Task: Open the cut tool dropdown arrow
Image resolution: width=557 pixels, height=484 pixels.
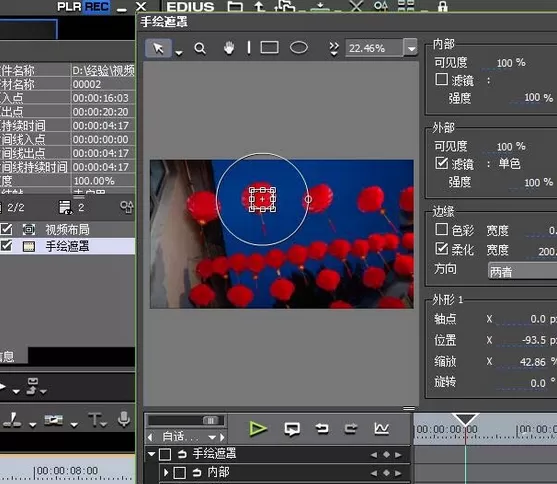Action: pyautogui.click(x=33, y=425)
